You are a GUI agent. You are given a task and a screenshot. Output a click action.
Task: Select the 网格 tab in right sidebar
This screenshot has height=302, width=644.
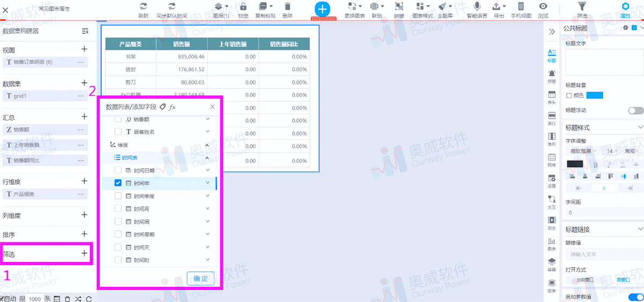pyautogui.click(x=551, y=160)
